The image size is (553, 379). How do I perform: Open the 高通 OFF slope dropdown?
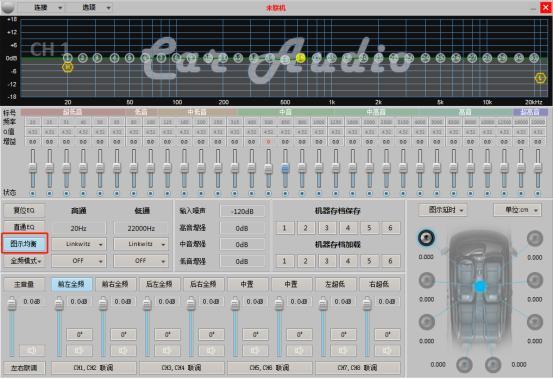coord(79,261)
